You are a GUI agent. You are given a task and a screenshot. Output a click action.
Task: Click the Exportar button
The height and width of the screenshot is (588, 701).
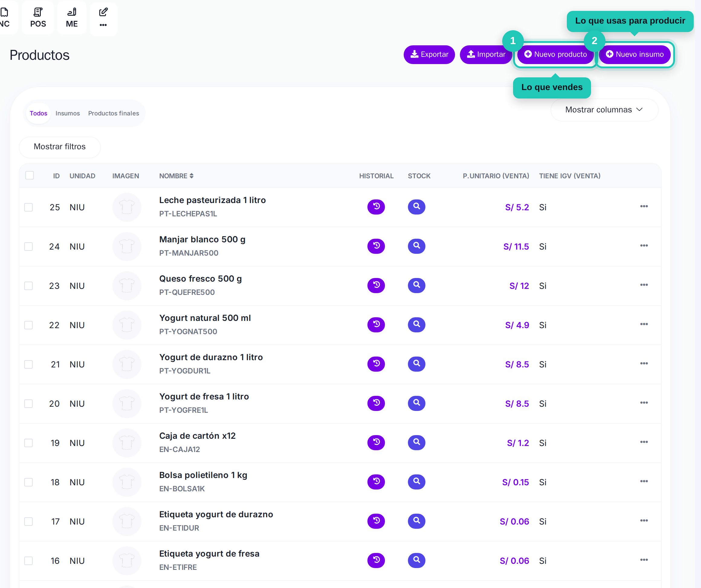(429, 54)
